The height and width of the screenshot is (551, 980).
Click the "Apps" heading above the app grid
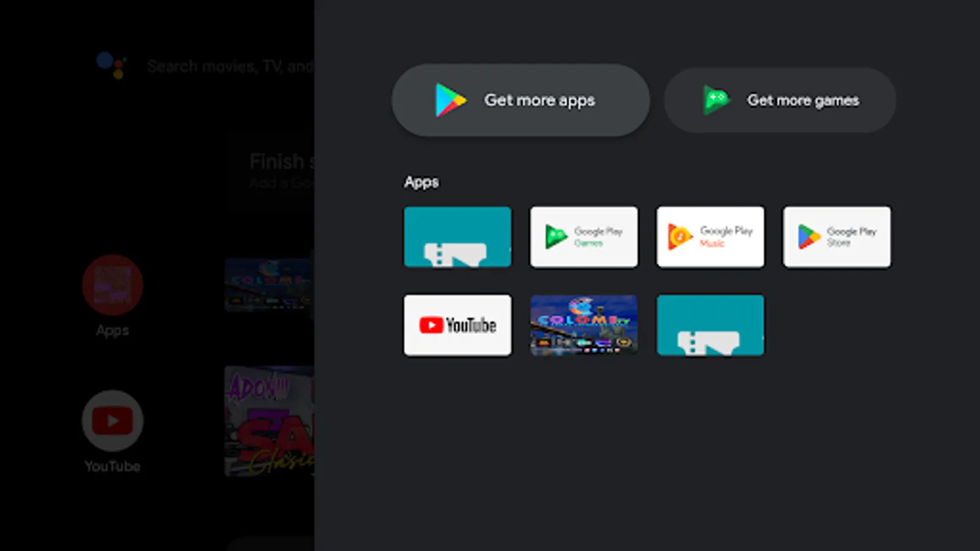point(421,182)
